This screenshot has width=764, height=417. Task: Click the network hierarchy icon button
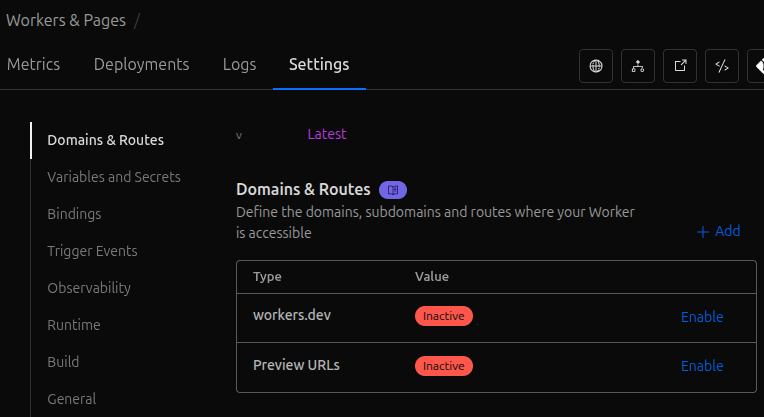(x=638, y=66)
